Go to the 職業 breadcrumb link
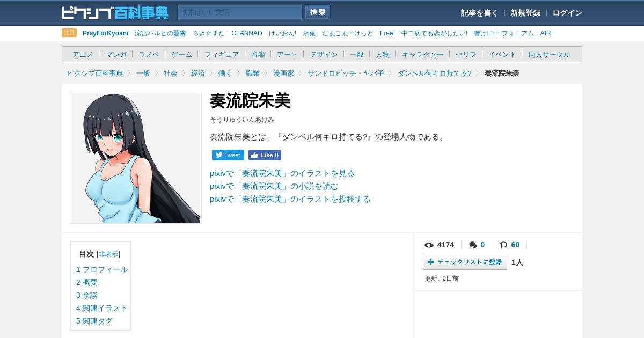Image resolution: width=644 pixels, height=338 pixels. pyautogui.click(x=253, y=73)
